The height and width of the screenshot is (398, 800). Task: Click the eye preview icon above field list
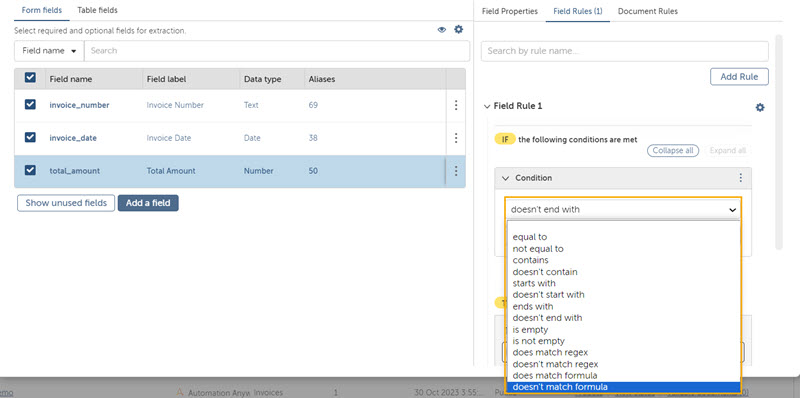point(442,30)
